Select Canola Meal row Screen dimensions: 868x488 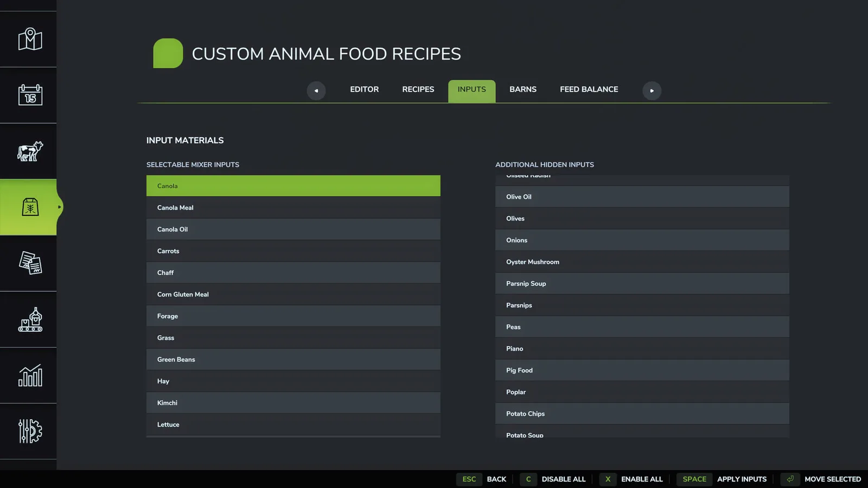coord(293,208)
